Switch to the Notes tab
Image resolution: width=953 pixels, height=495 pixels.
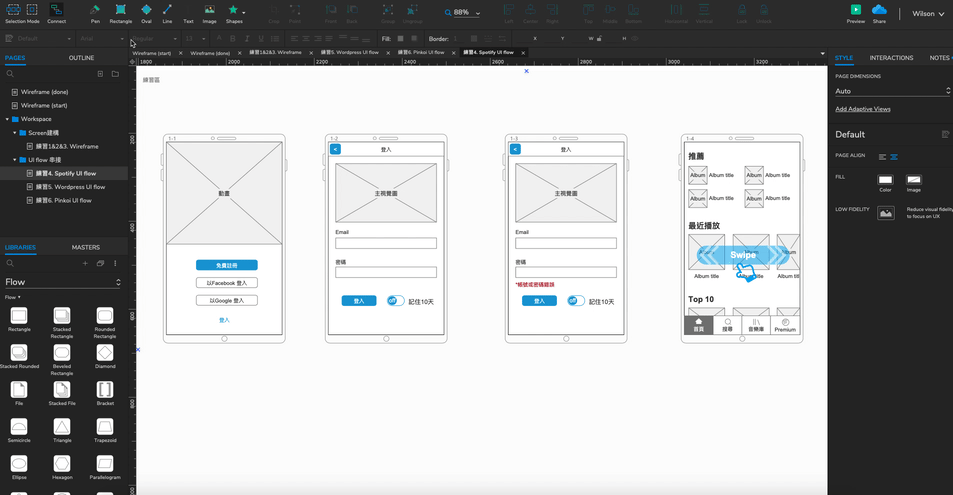click(x=939, y=58)
